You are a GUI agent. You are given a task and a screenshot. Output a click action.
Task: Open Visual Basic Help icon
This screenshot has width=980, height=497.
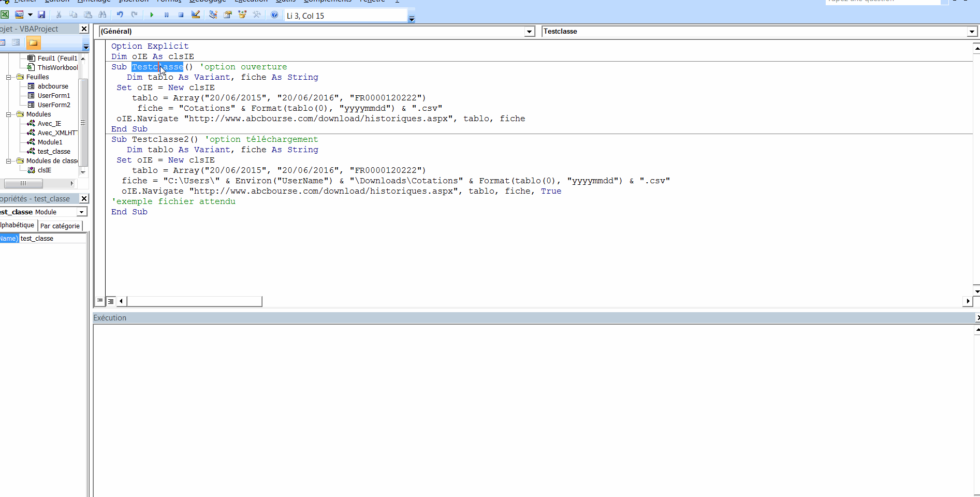click(x=274, y=15)
